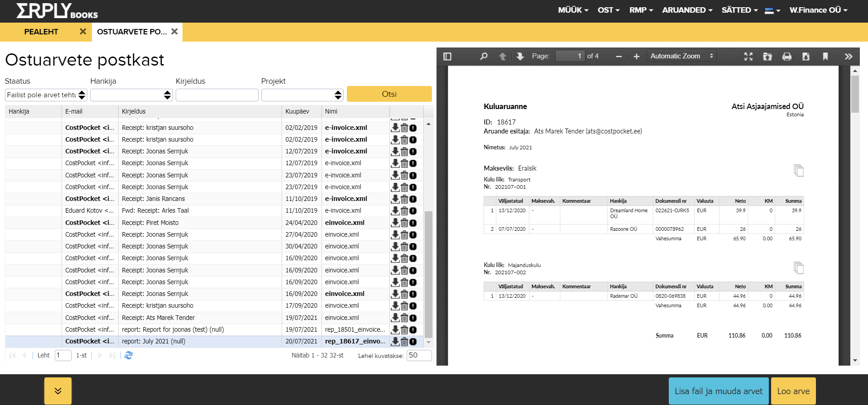Click the Otsi search button
868x405 pixels.
click(389, 94)
